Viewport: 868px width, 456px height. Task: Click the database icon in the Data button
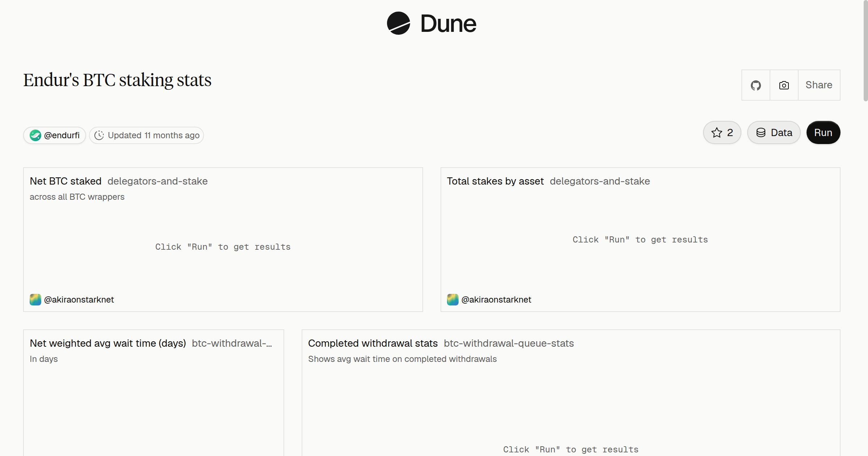tap(761, 132)
